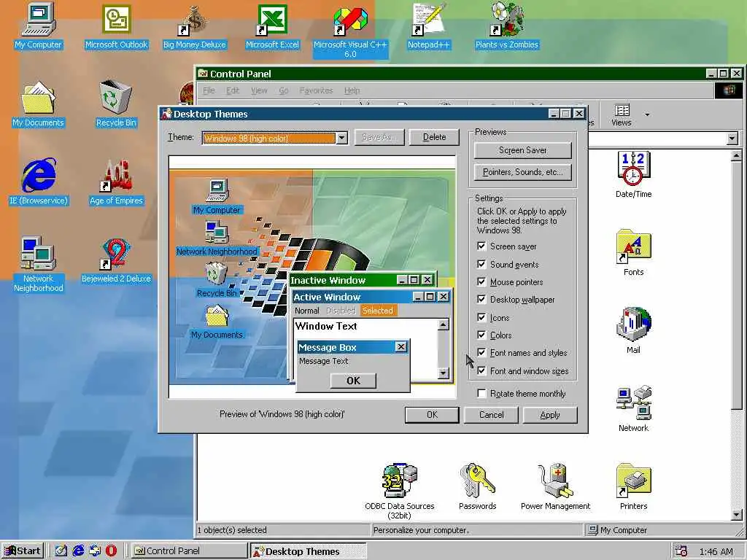Screen dimensions: 747x560
Task: Uncheck the Colors checkbox
Action: 481,335
